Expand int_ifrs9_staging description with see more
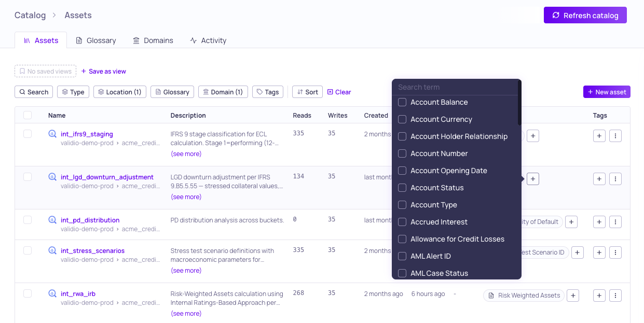 (186, 153)
